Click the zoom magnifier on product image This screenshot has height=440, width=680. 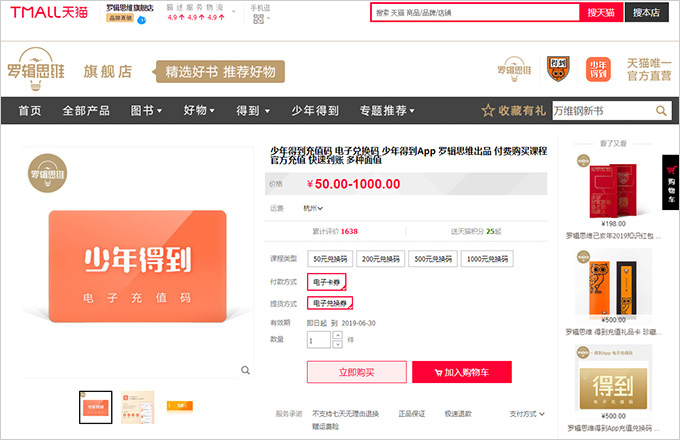pos(245,370)
